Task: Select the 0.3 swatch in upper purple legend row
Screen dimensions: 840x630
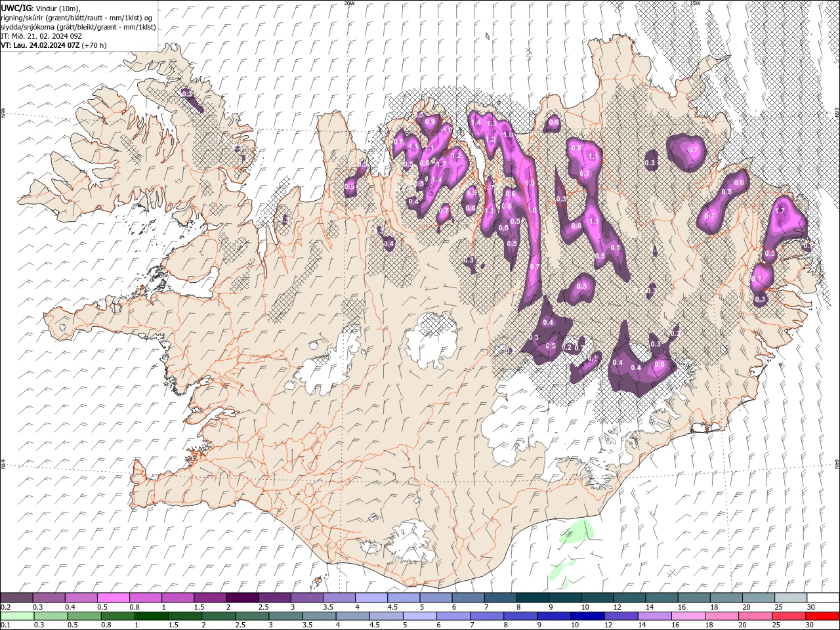Action: pos(49,598)
